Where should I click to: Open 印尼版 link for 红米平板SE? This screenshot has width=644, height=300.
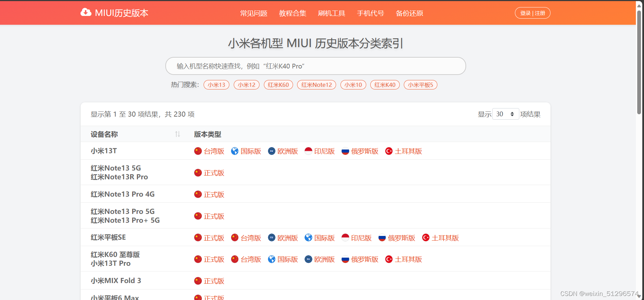(x=361, y=238)
